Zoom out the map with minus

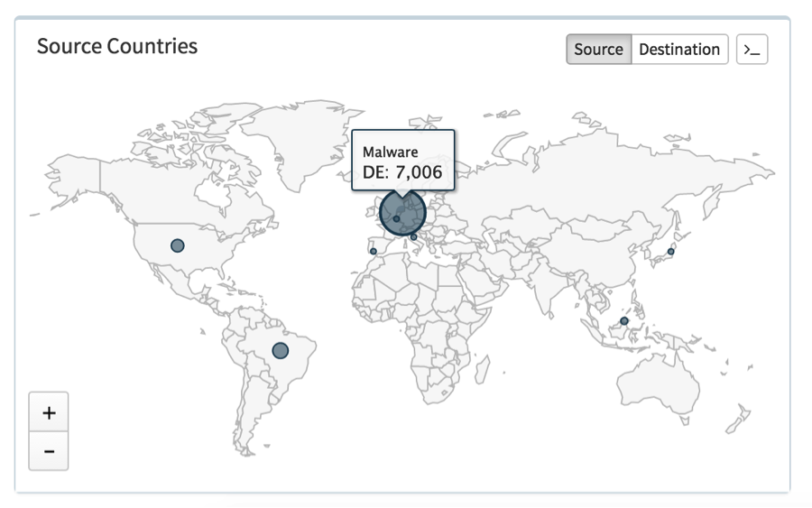pyautogui.click(x=49, y=451)
